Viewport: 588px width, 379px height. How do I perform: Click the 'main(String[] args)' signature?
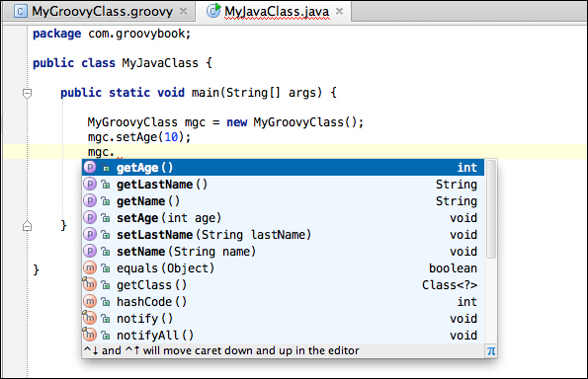257,93
